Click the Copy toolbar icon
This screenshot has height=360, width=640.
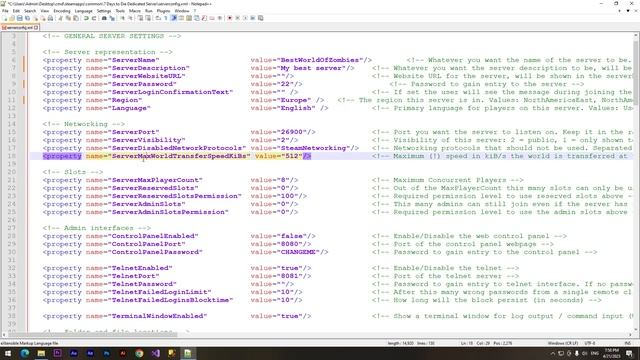tap(68, 18)
